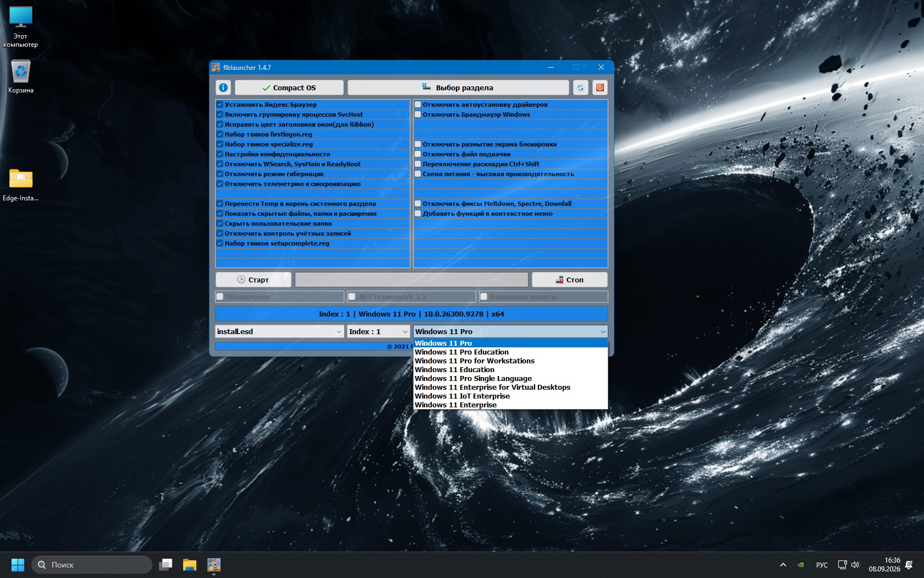Viewport: 924px width, 578px height.
Task: Open the Index : 1 combo box
Action: pos(378,331)
